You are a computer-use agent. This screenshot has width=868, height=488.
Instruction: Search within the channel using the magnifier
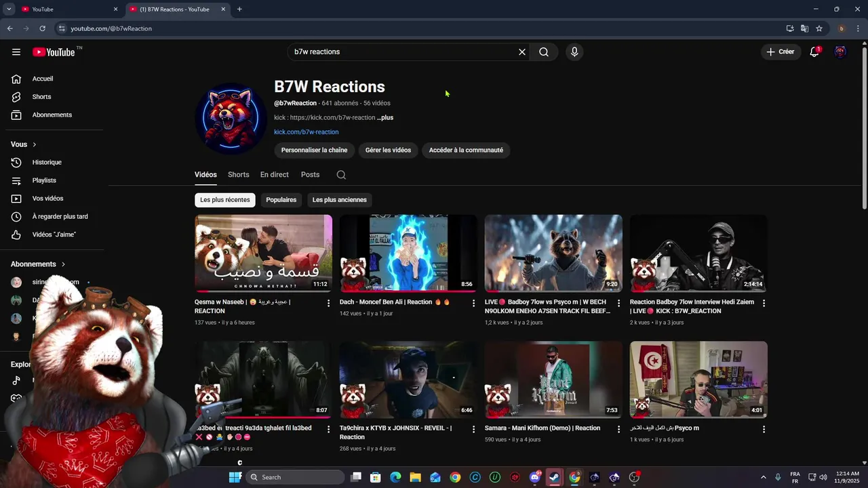tap(341, 175)
